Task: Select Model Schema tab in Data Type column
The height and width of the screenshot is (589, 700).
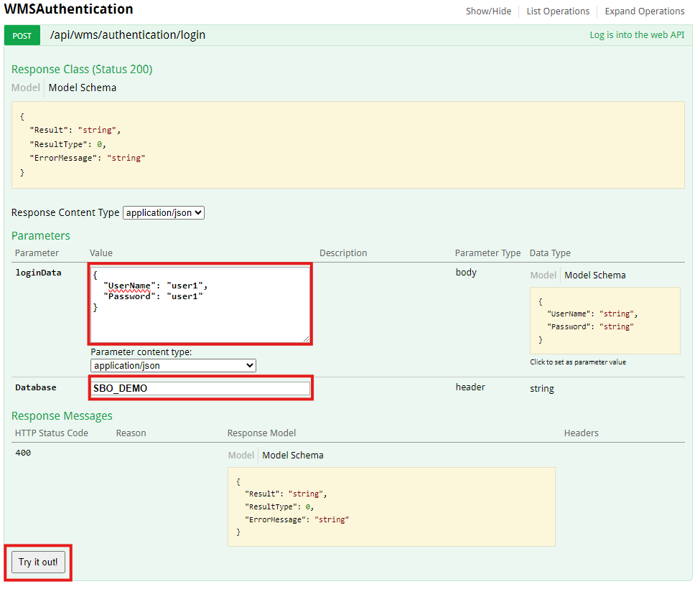Action: coord(595,275)
